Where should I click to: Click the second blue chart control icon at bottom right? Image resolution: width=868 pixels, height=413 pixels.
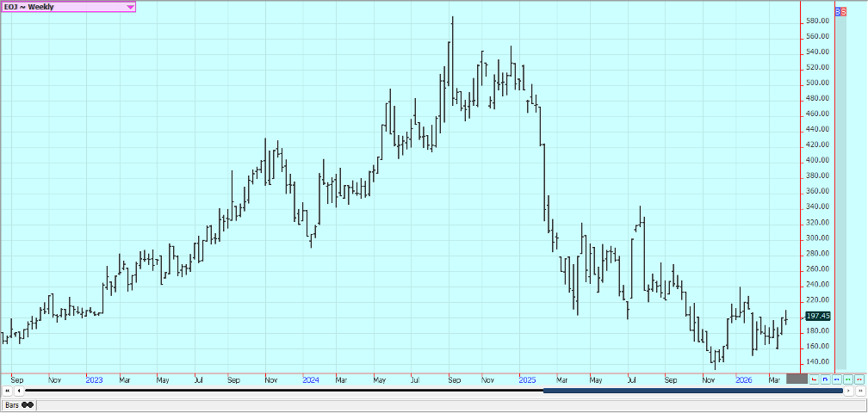pos(826,379)
